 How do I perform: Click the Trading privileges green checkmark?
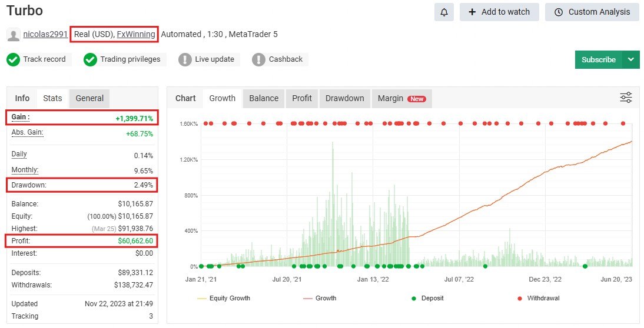click(90, 59)
